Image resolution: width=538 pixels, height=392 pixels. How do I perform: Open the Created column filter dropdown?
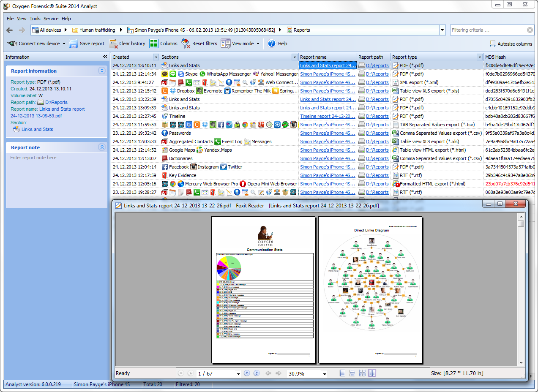(x=156, y=57)
